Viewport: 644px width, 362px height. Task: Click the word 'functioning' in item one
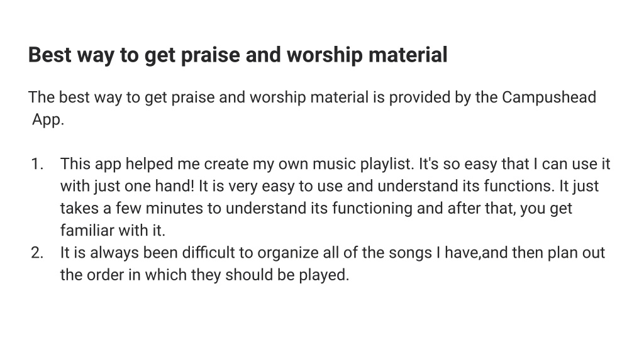(x=372, y=209)
